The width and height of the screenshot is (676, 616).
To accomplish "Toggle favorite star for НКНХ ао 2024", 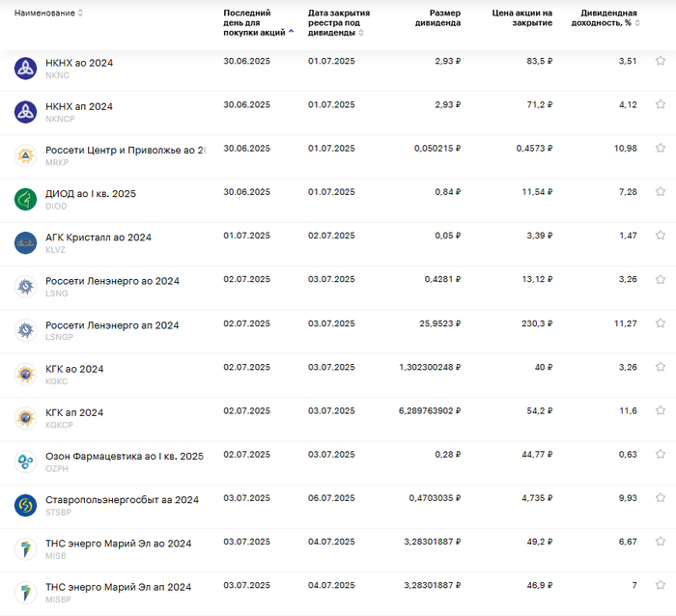I will (x=661, y=61).
